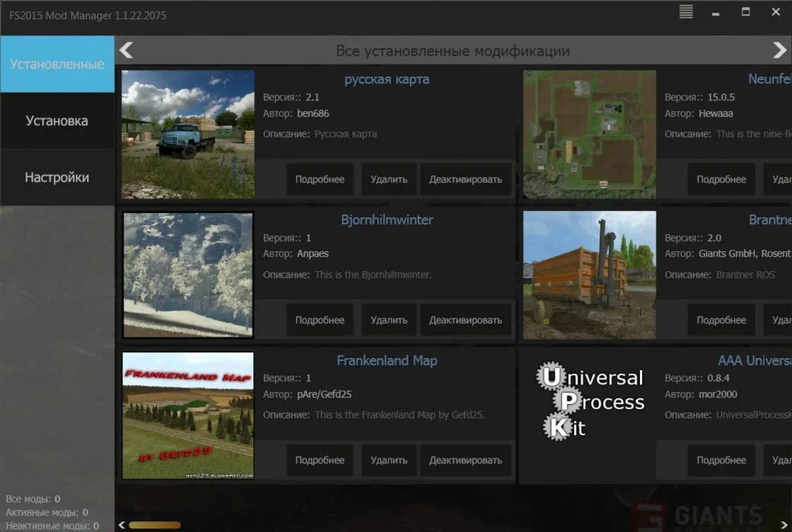The height and width of the screenshot is (532, 792).
Task: Click the Все моды: 0 counter
Action: pyautogui.click(x=33, y=499)
